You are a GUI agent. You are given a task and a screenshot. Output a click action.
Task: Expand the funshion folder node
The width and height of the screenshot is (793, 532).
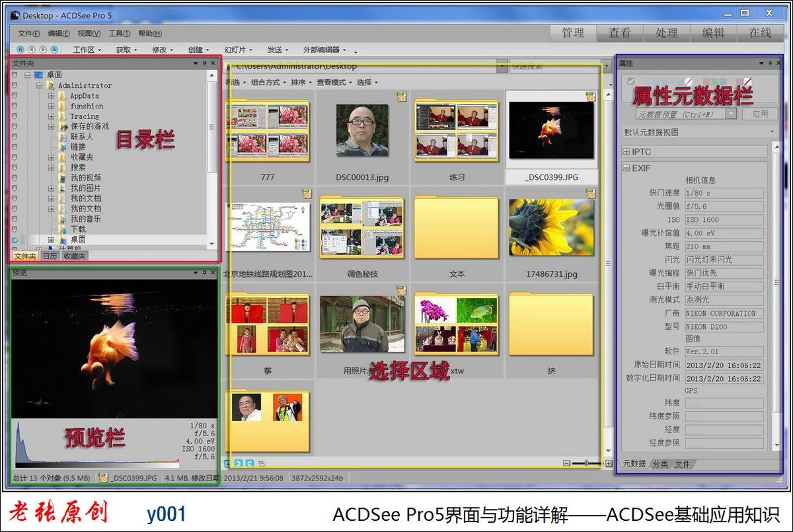[51, 106]
